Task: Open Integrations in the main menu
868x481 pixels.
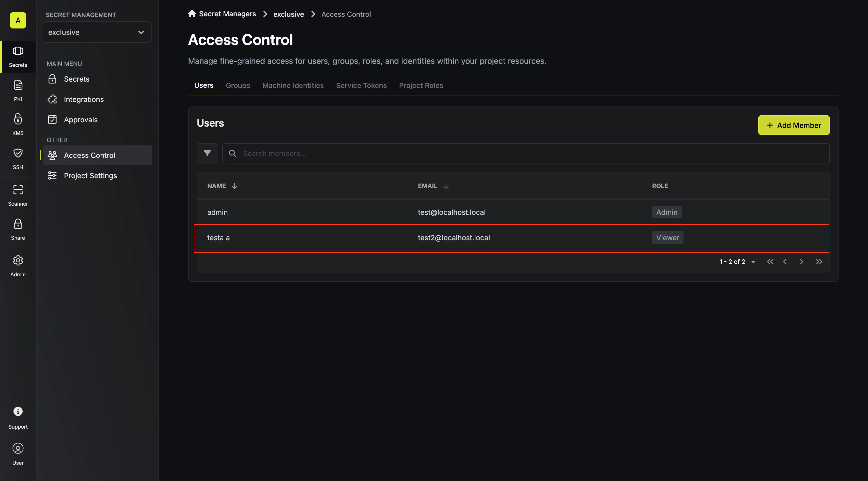Action: click(97, 99)
